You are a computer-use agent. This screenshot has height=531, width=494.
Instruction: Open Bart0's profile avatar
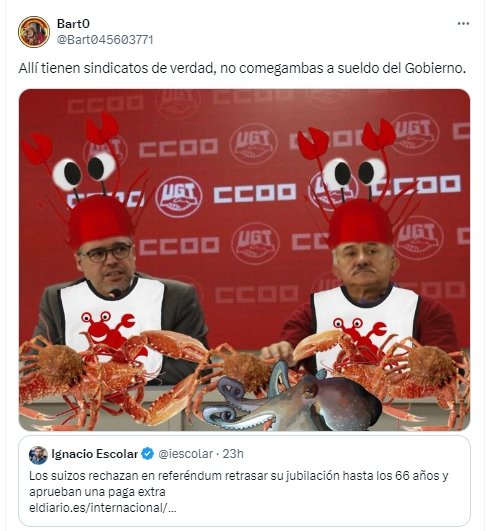pyautogui.click(x=34, y=31)
